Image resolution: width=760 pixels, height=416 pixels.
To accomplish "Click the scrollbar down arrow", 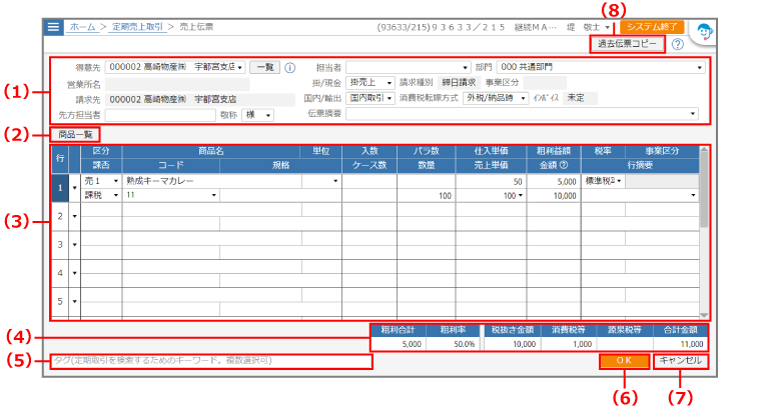I will coord(704,316).
